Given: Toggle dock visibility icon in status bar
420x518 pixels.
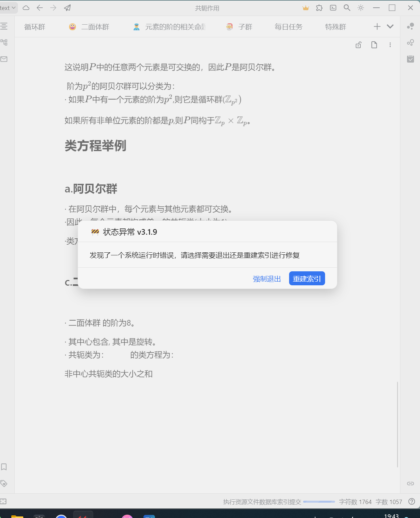Looking at the screenshot, I should click(4, 501).
